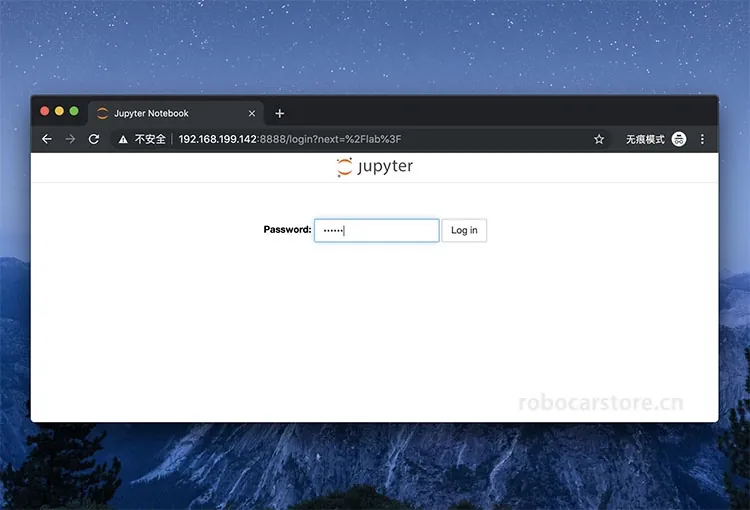Select the Jupyter Notebook tab

point(176,113)
